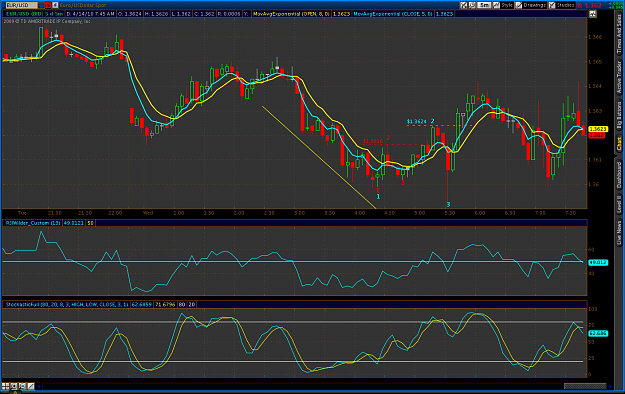Click the yellow 1.3623 price bubble

click(598, 129)
